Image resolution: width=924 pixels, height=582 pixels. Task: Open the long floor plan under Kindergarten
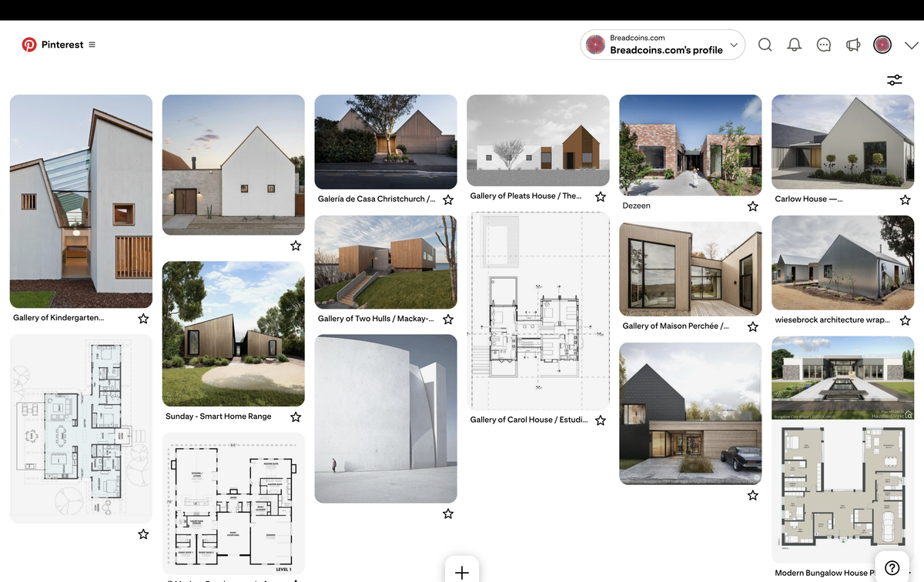click(x=81, y=429)
